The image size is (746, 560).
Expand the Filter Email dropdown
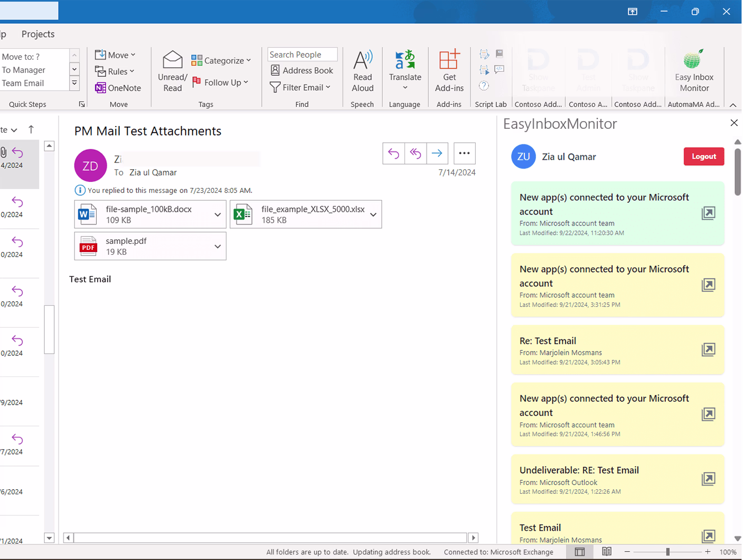click(300, 87)
